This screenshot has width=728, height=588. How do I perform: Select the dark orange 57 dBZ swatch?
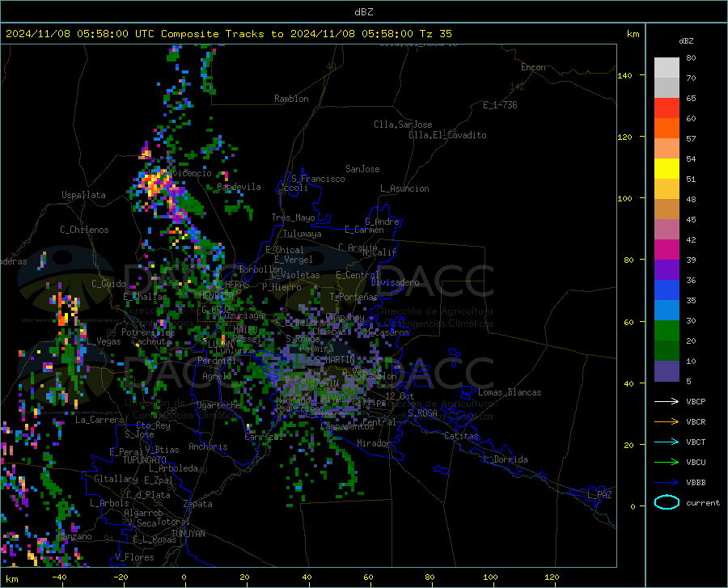point(667,129)
